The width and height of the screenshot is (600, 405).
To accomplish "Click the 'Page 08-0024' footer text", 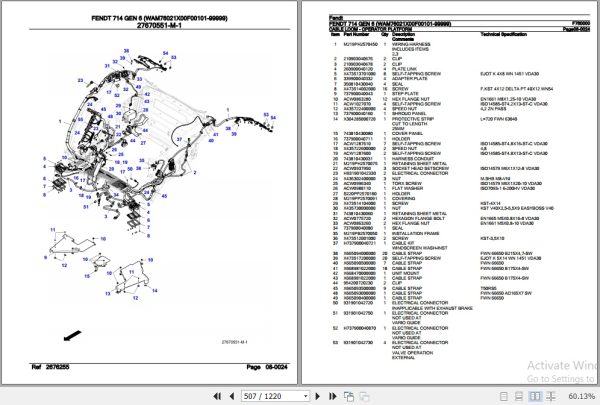I will click(x=267, y=367).
